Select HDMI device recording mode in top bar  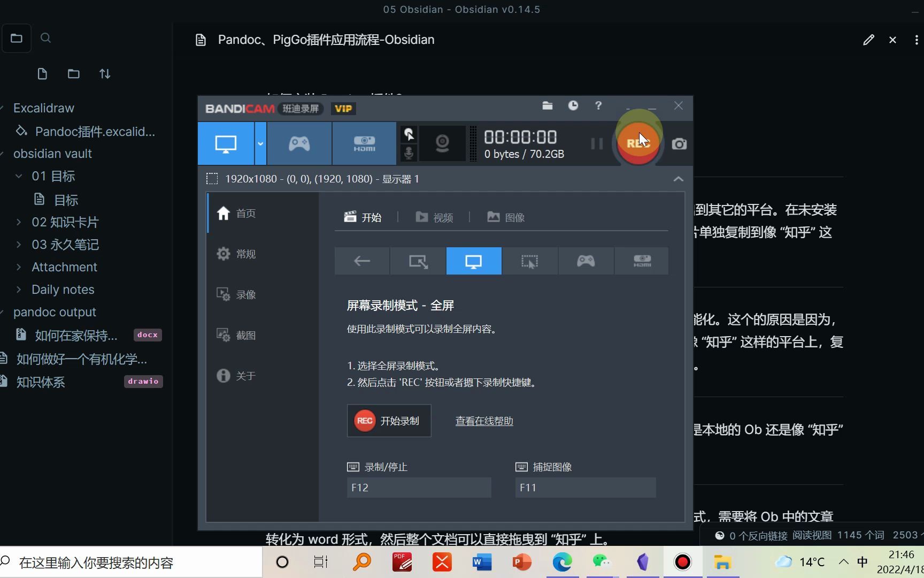tap(364, 143)
